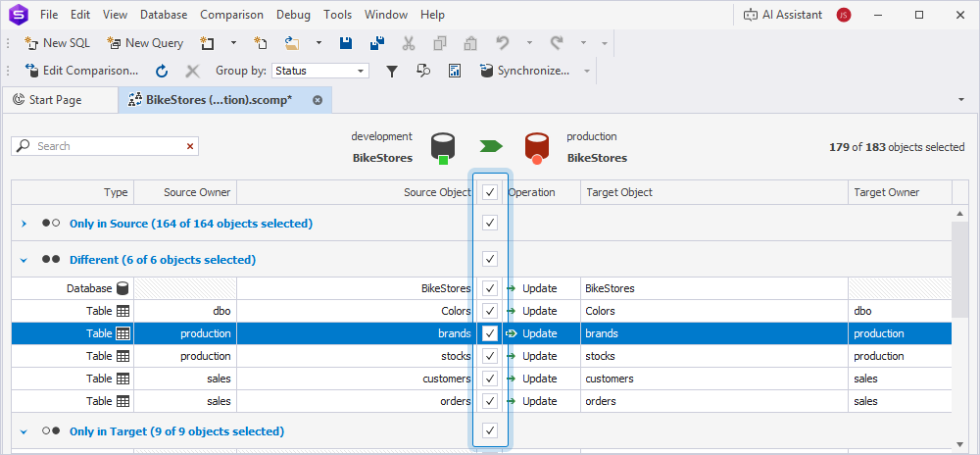Open the Window menu
Image resolution: width=980 pixels, height=455 pixels.
tap(386, 15)
